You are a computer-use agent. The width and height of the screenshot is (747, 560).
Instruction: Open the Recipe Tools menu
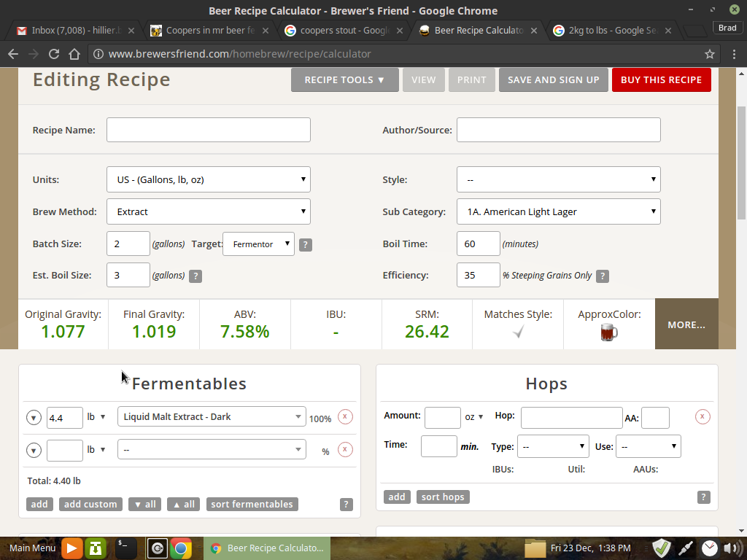click(x=345, y=79)
